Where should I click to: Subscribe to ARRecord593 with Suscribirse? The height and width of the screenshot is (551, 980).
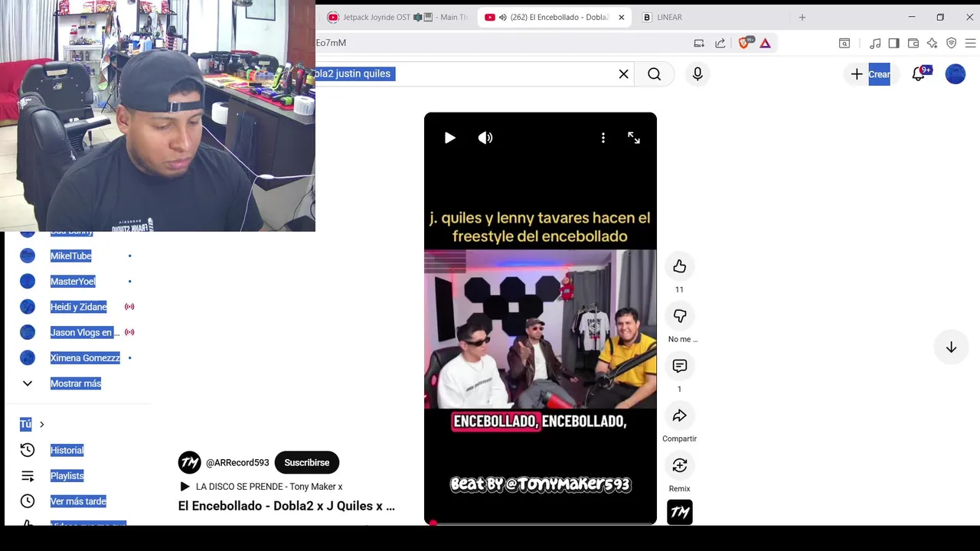click(x=307, y=462)
